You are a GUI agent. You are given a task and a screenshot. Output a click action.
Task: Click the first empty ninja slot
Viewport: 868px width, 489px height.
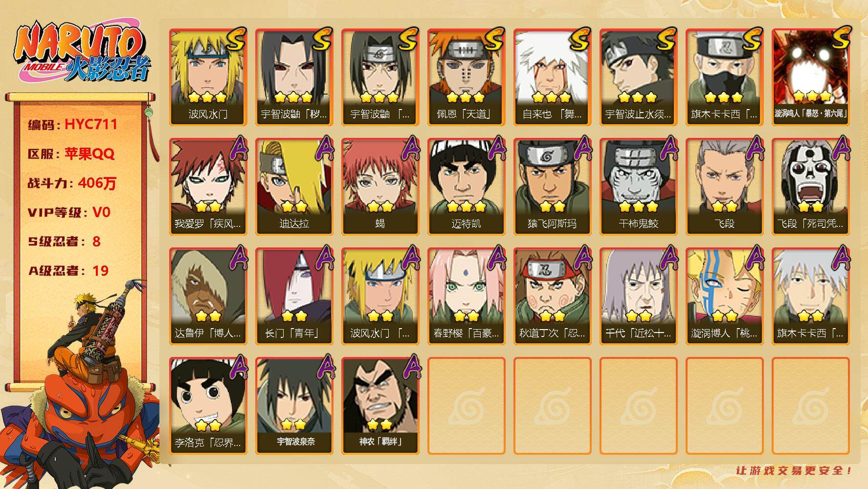click(466, 406)
